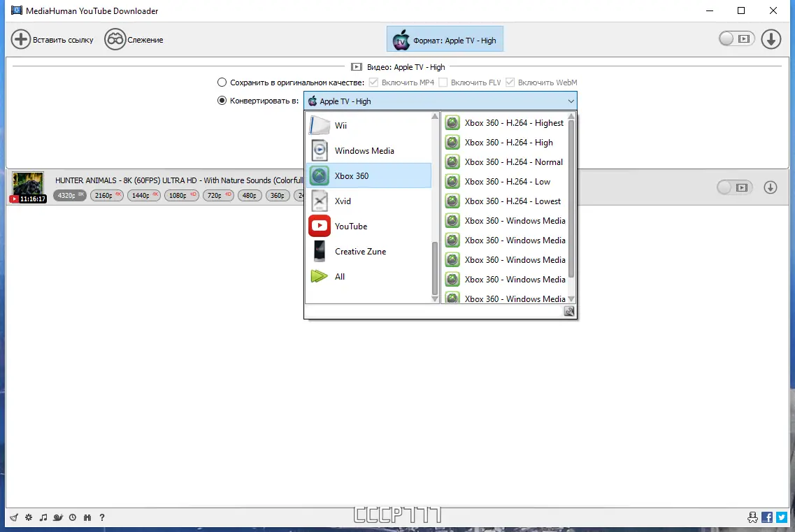The image size is (795, 532).
Task: Click the search icon in format popup
Action: coord(569,311)
